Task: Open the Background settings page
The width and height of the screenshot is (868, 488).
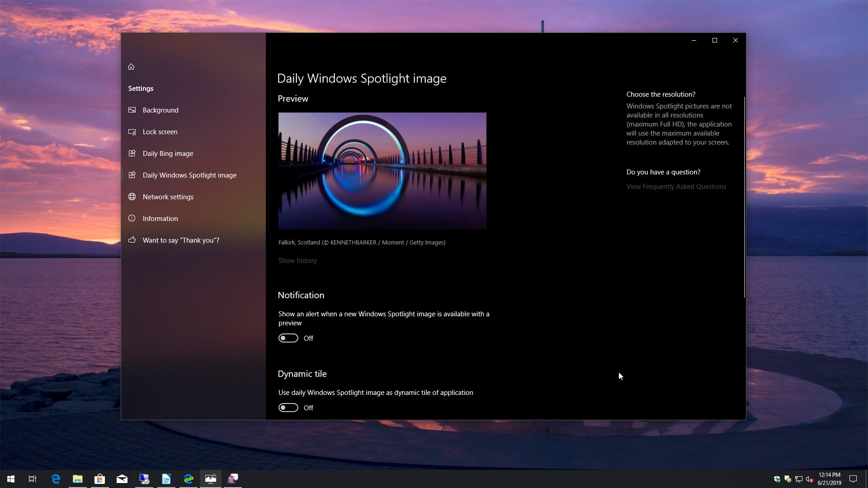Action: click(x=193, y=110)
